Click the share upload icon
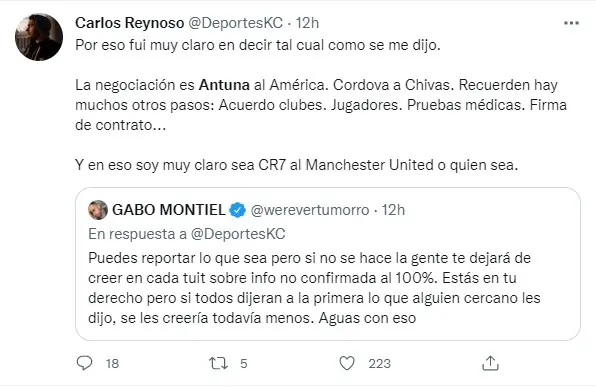 tap(490, 363)
